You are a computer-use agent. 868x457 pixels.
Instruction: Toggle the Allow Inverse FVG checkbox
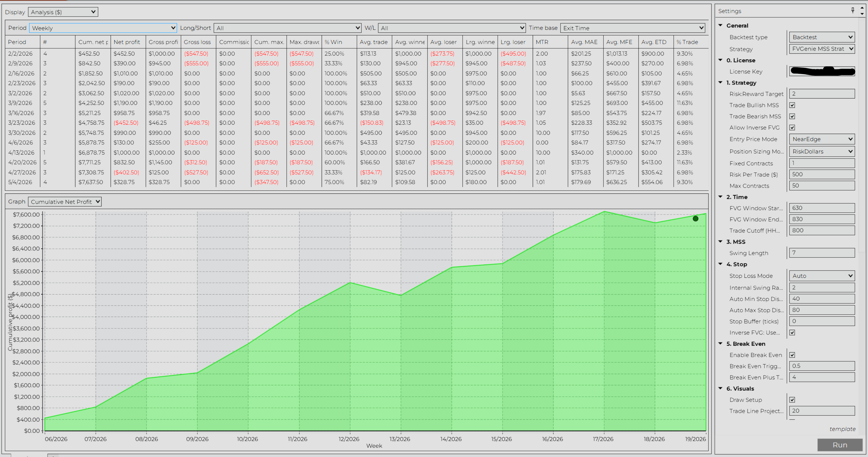792,127
